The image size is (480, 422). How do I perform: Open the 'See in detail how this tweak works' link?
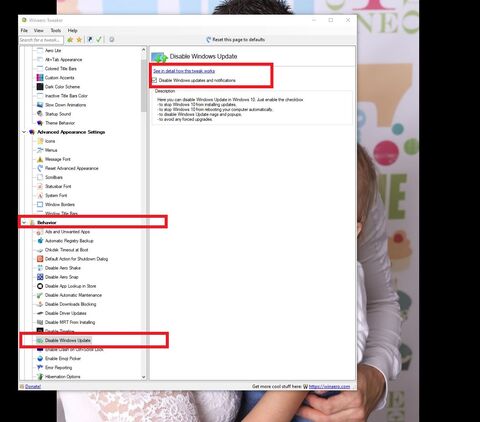tap(184, 71)
